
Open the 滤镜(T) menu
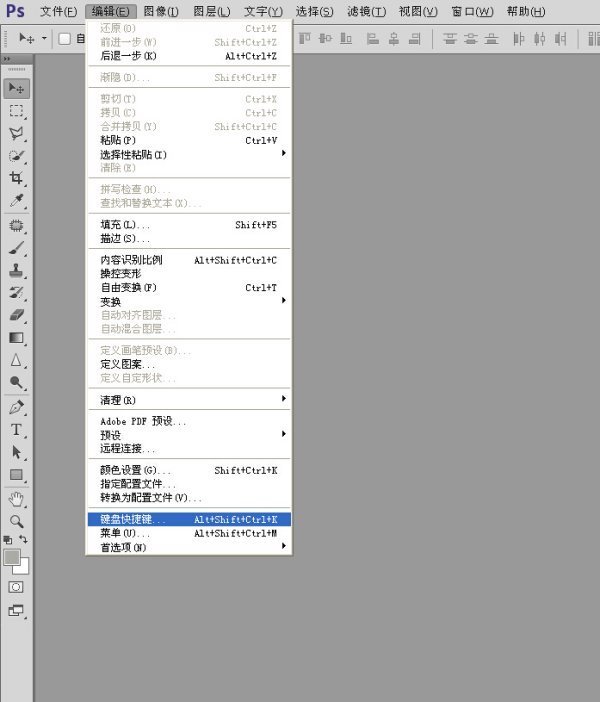point(366,12)
